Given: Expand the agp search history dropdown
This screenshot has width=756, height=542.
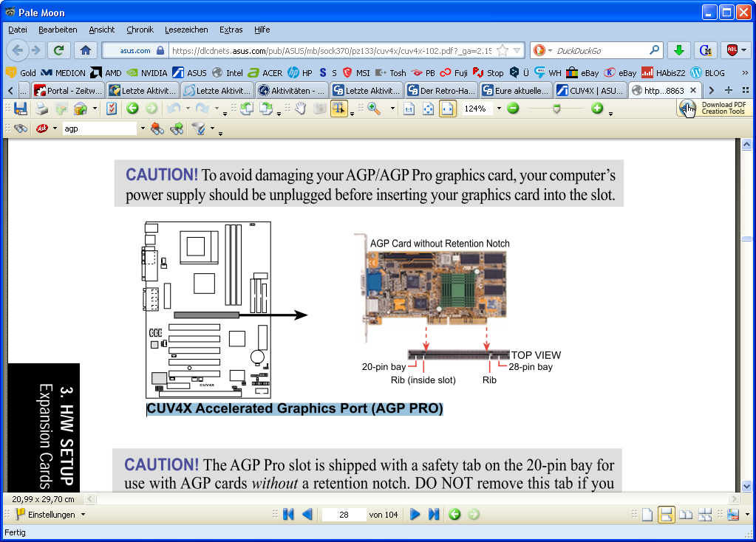Looking at the screenshot, I should pos(142,128).
